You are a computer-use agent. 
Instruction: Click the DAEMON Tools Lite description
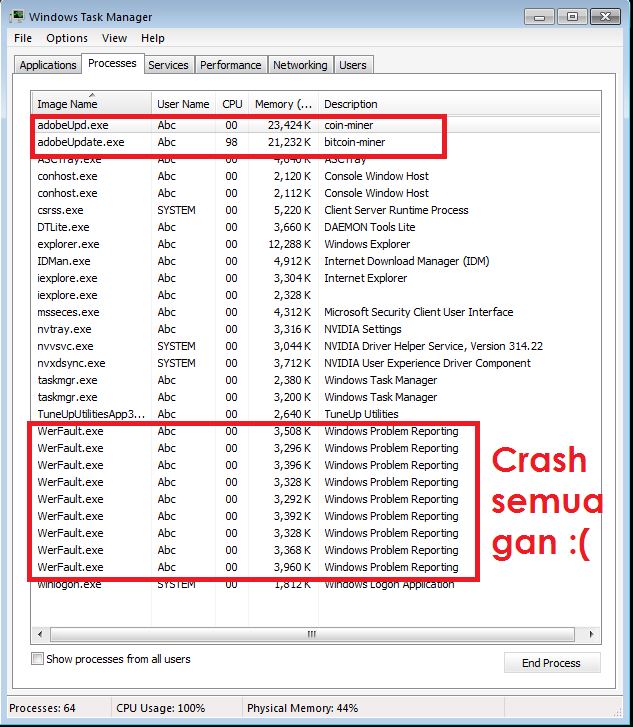[370, 227]
